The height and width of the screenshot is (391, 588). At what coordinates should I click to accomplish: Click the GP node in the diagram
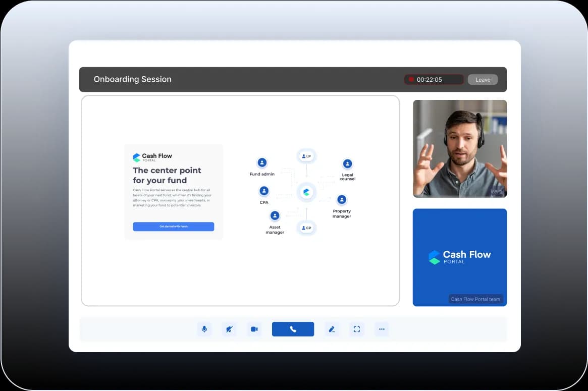pyautogui.click(x=306, y=228)
